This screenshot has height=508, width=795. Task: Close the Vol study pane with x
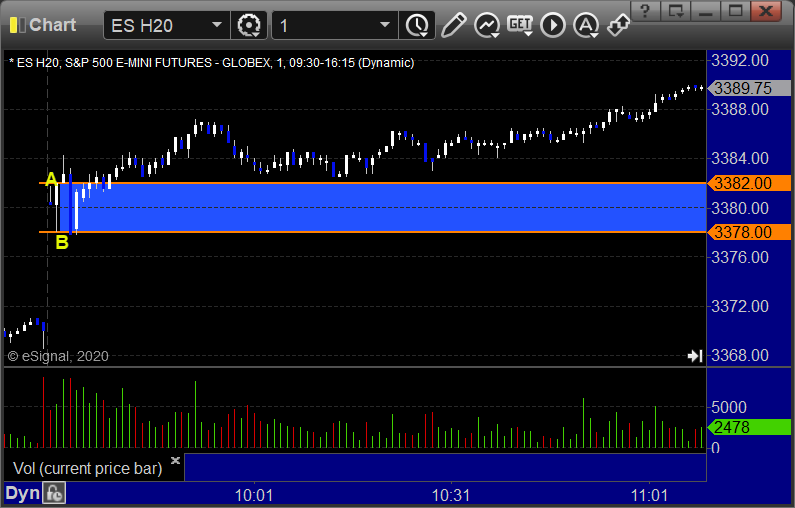175,460
